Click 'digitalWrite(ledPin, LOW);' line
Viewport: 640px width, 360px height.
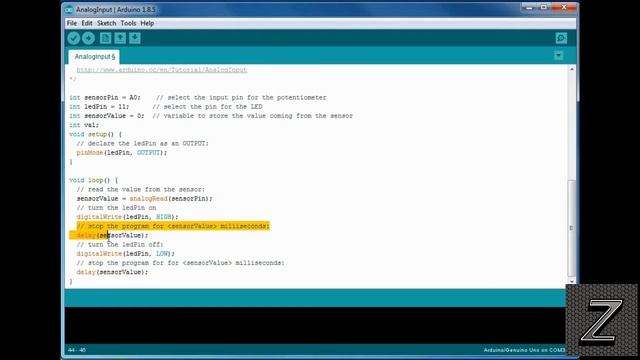125,253
